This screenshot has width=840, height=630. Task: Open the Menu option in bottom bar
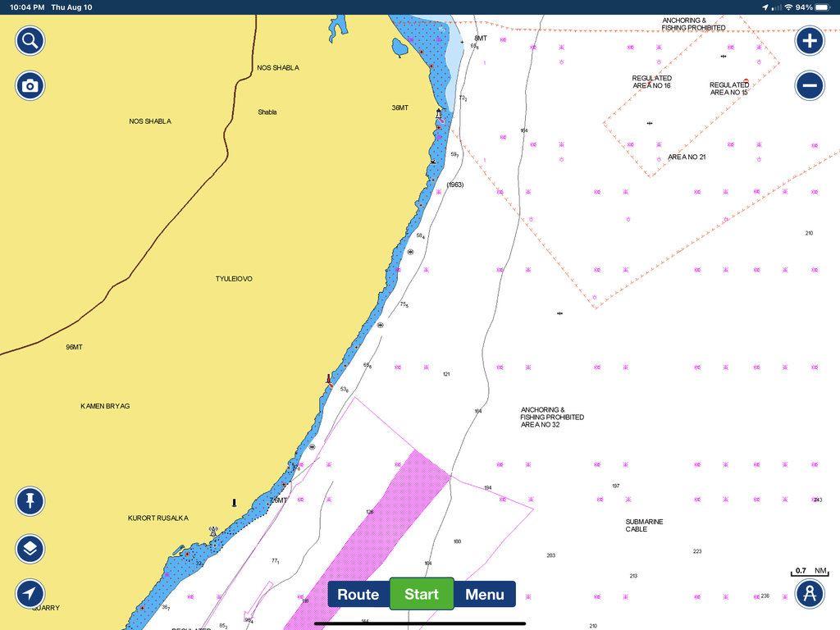tap(485, 594)
